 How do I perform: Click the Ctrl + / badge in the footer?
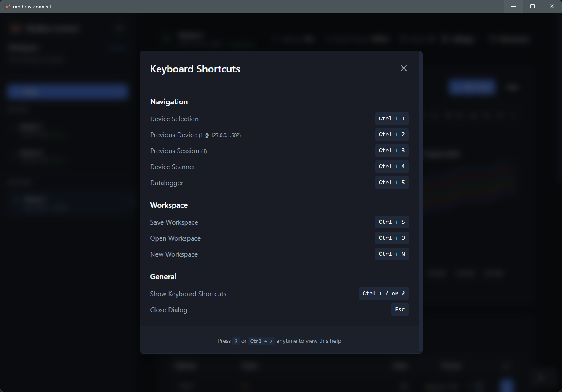tap(261, 341)
